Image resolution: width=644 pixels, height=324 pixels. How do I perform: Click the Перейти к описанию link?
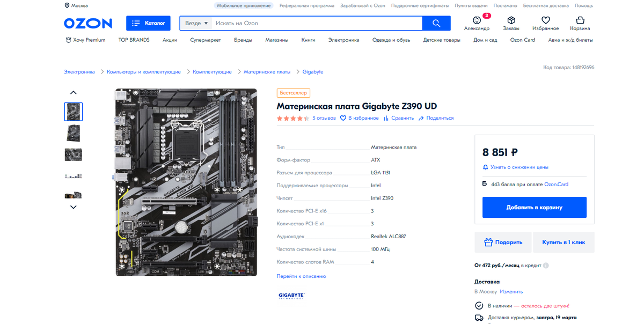(301, 276)
